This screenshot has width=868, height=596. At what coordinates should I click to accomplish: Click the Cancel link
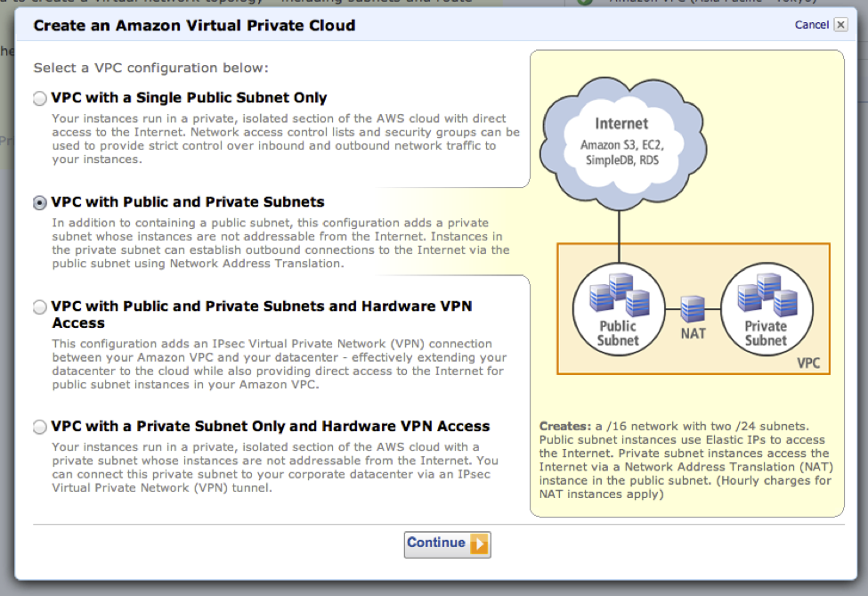pos(812,24)
